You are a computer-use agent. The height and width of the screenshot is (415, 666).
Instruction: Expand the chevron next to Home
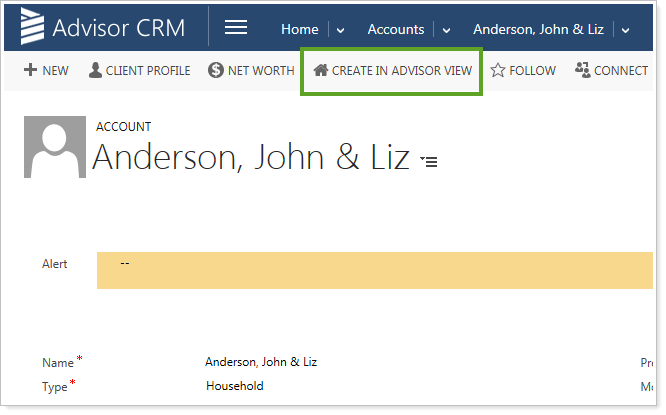[340, 30]
